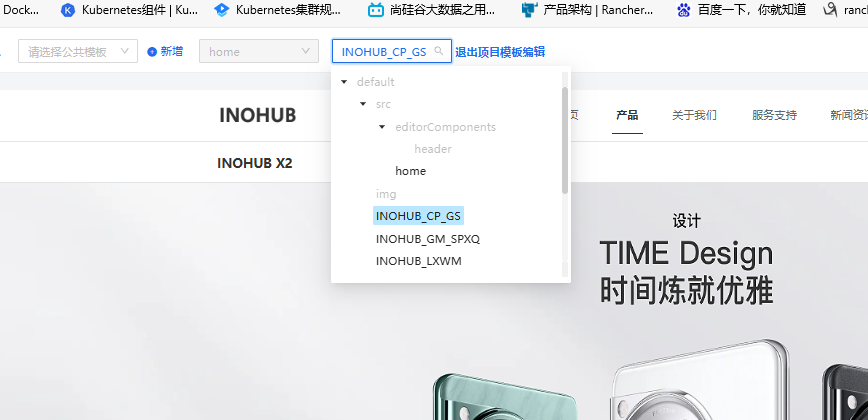The width and height of the screenshot is (868, 420).
Task: Open the Kubernetes组件 bookmark
Action: point(129,9)
